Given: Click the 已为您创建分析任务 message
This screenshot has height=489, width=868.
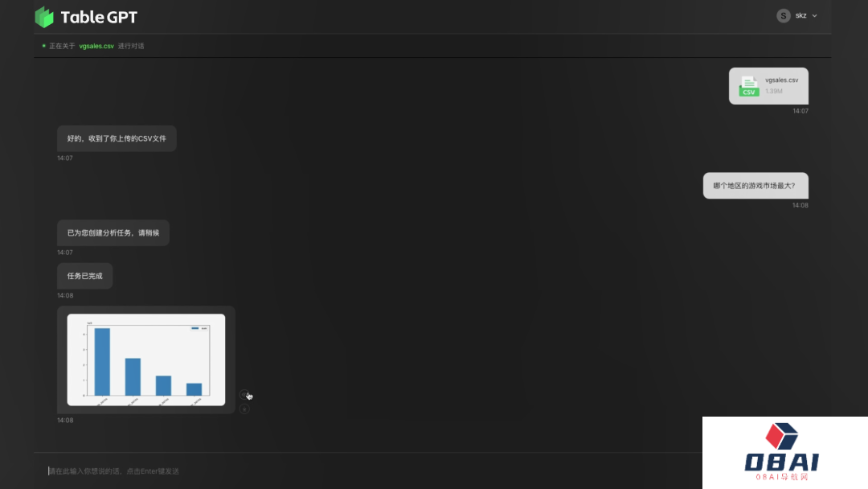Looking at the screenshot, I should [x=113, y=232].
